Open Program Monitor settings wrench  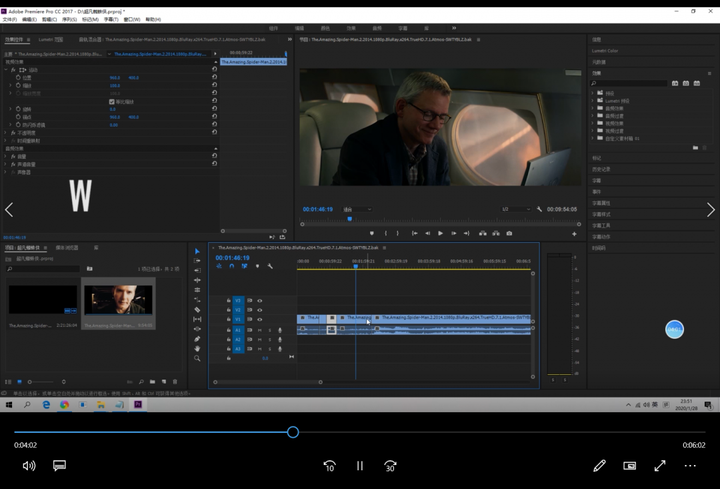[539, 209]
